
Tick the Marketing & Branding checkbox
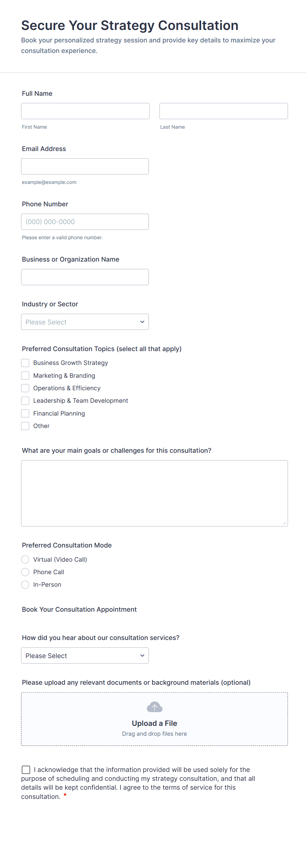pyautogui.click(x=25, y=375)
